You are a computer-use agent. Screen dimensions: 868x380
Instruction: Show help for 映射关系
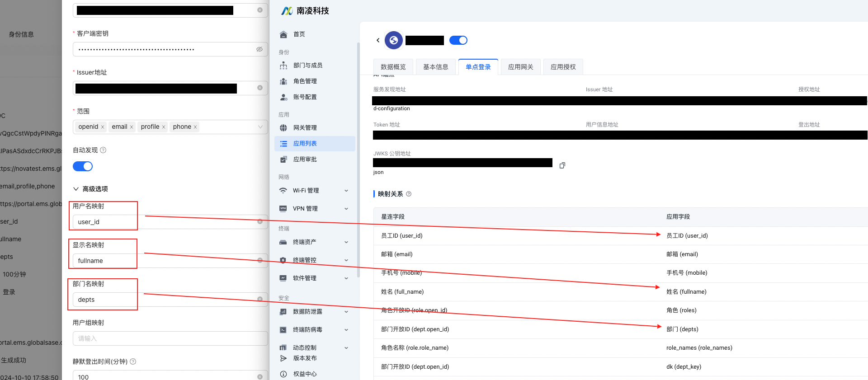[x=409, y=194]
